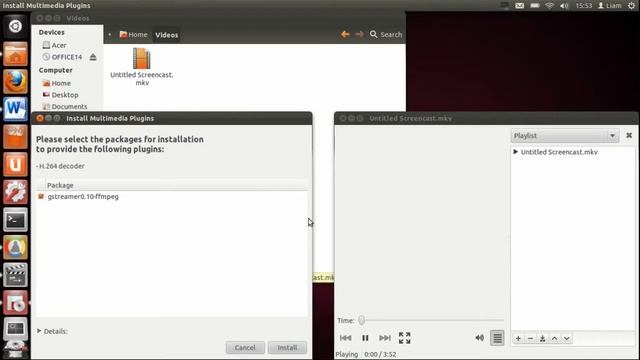Pause the video playback

pos(365,338)
